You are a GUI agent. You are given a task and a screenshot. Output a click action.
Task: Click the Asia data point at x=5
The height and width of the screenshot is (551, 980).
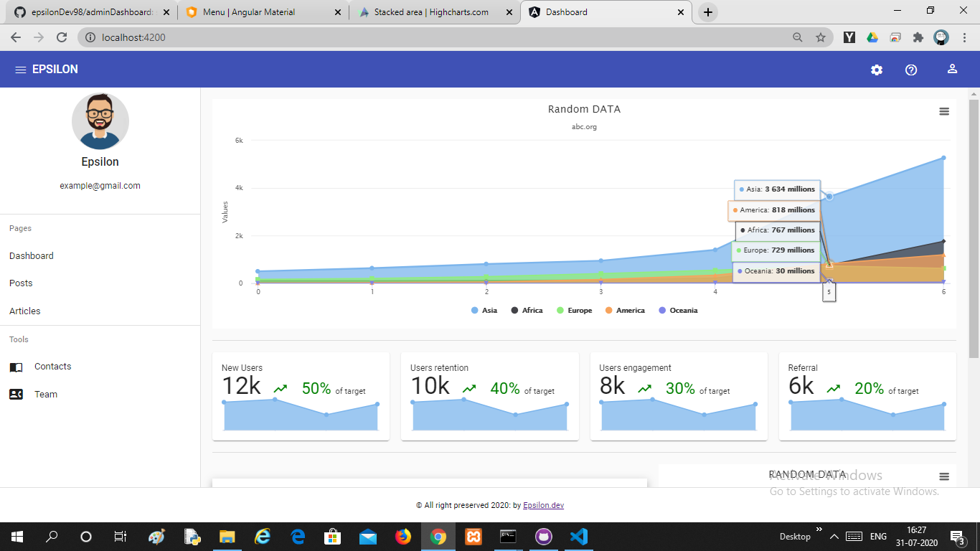click(x=829, y=197)
